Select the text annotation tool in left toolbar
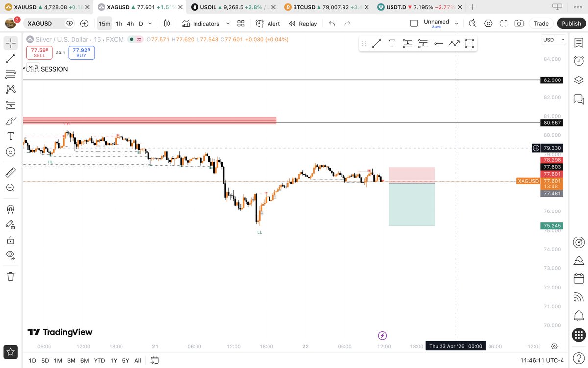The width and height of the screenshot is (588, 368). 10,136
